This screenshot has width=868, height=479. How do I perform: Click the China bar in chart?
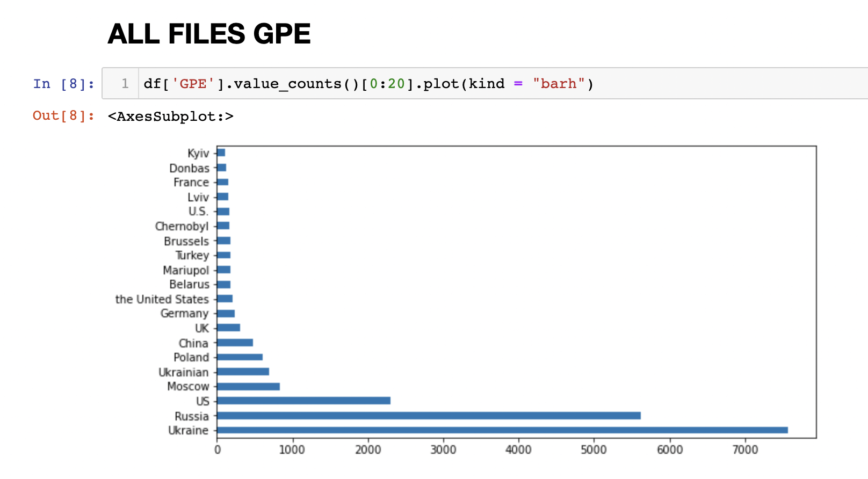[x=235, y=343]
